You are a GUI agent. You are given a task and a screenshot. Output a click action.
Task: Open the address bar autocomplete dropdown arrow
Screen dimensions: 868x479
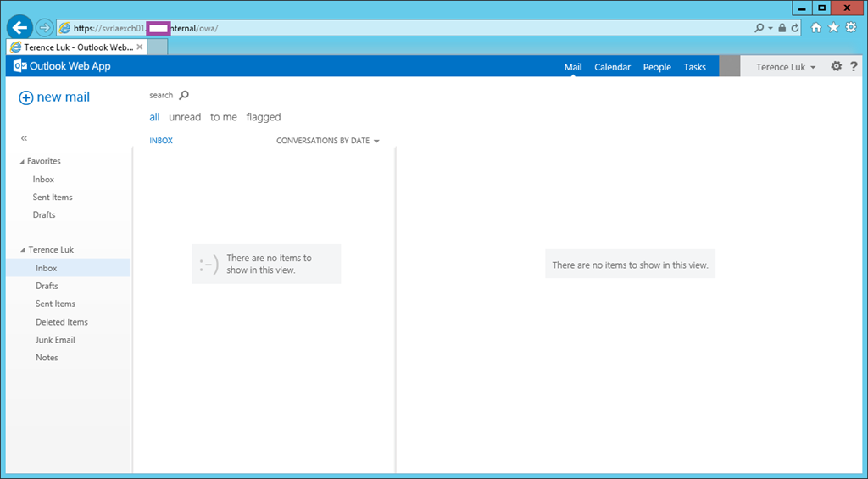coord(770,28)
